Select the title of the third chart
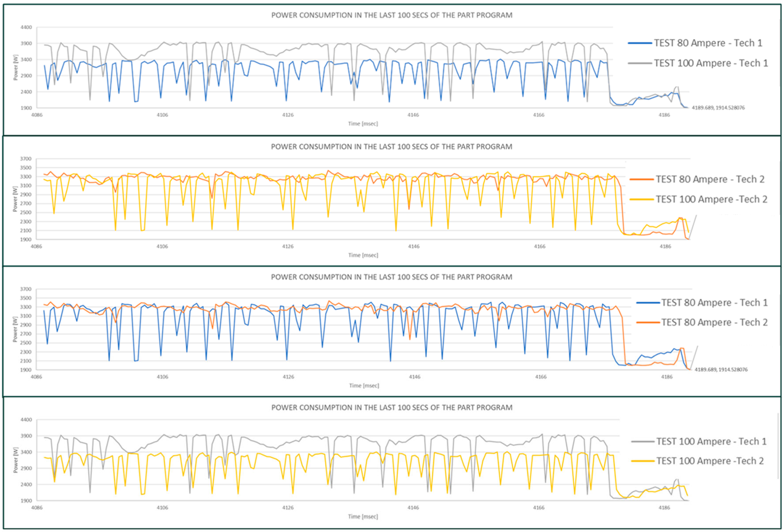Screen dimensions: 784x532 [x=392, y=277]
